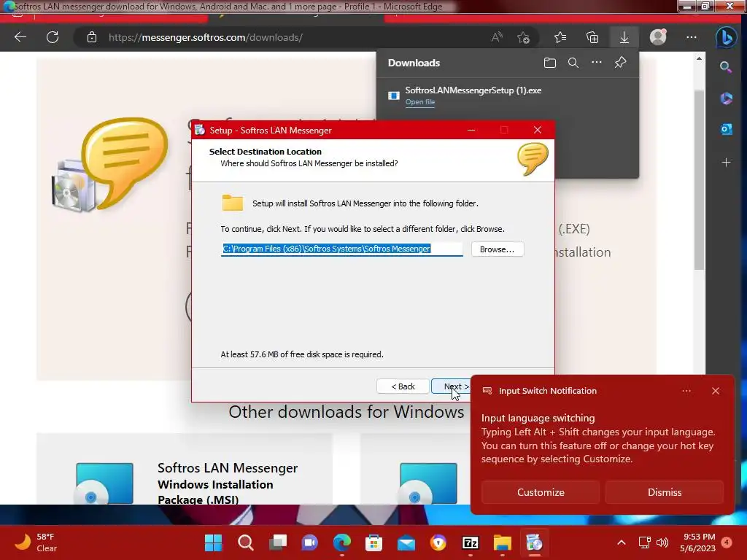Toggle the Downloads toolbar icon
The image size is (747, 560).
(624, 37)
